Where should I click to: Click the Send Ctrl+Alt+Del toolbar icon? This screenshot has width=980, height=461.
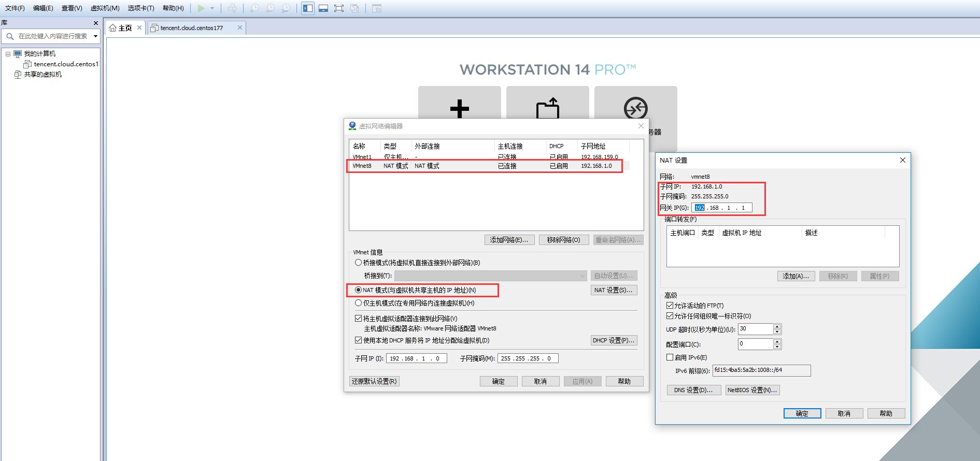(x=232, y=8)
